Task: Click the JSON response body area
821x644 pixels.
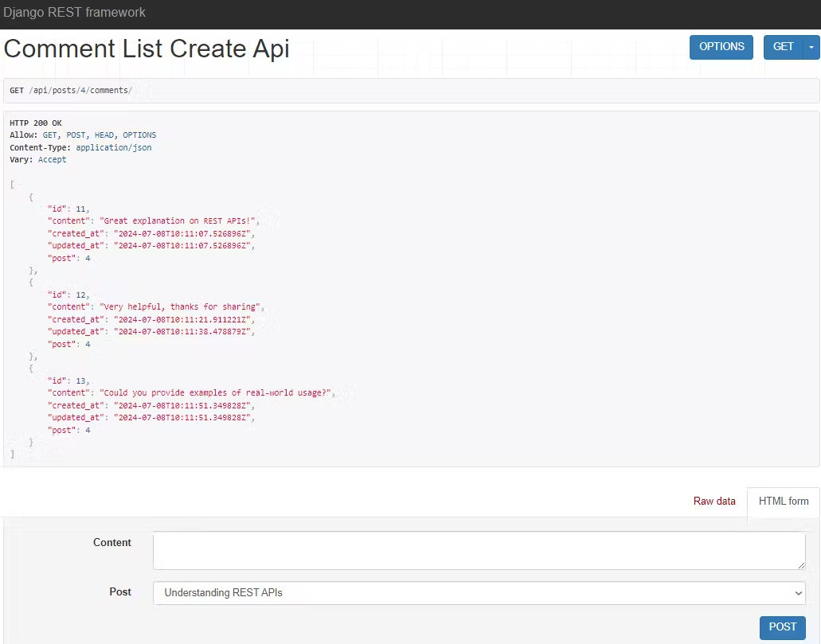Action: tap(239, 318)
